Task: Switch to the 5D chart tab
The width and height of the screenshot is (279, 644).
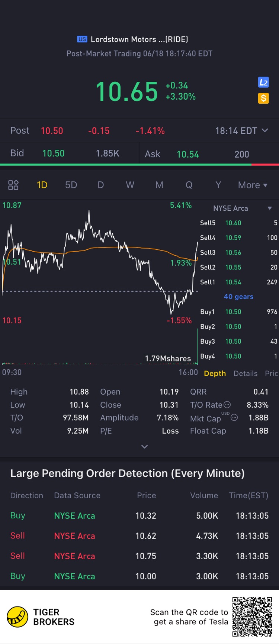Action: (71, 185)
